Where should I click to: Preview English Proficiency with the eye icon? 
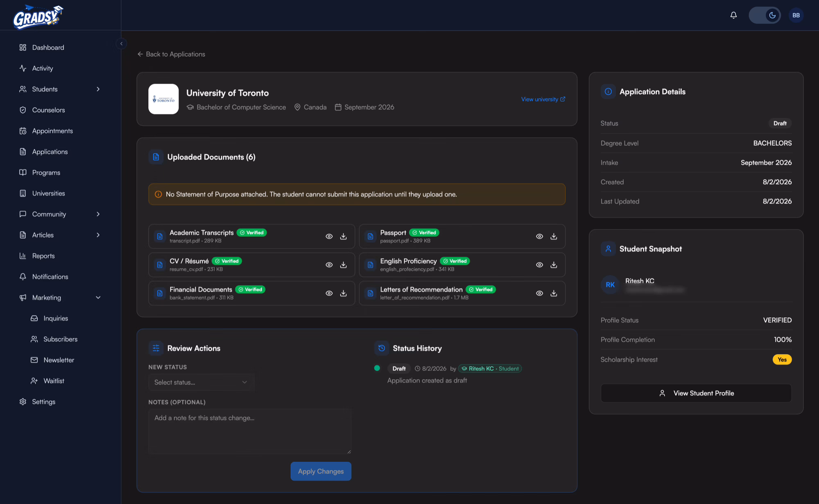click(x=539, y=265)
